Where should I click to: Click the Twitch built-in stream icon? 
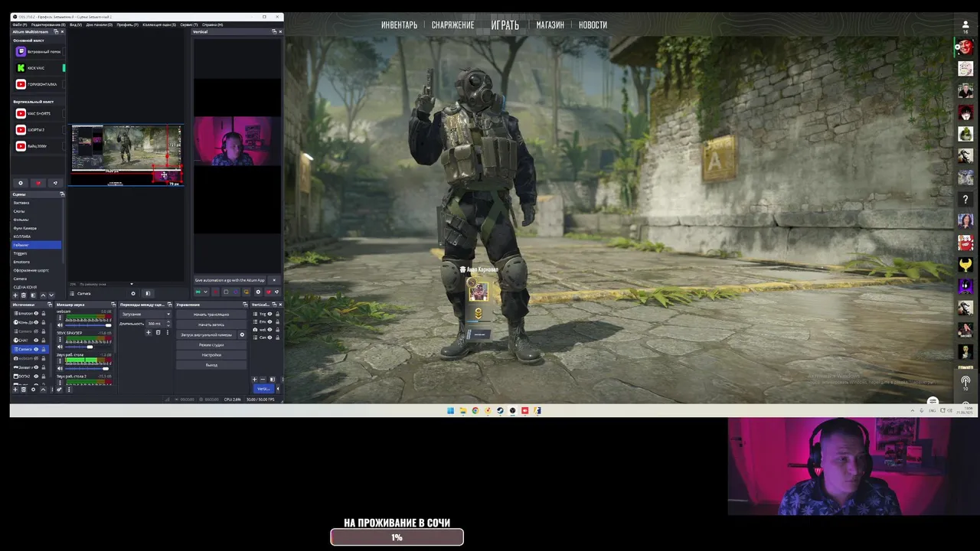tap(21, 52)
